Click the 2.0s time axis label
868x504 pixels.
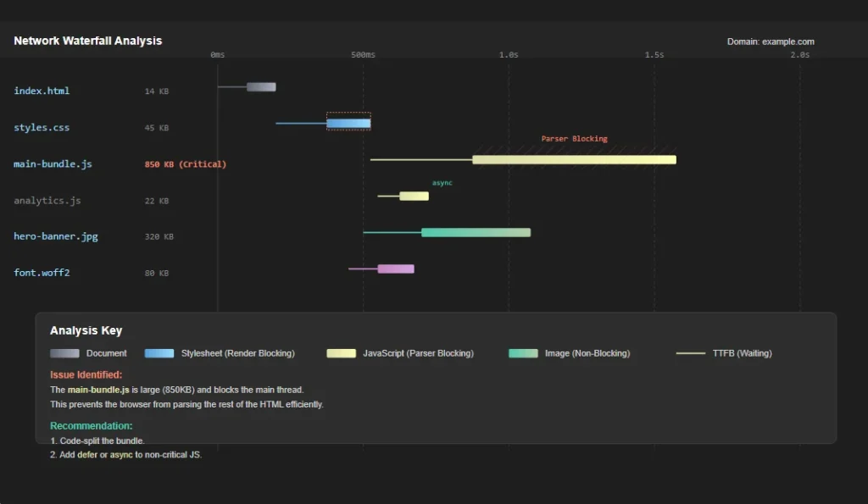coord(800,55)
